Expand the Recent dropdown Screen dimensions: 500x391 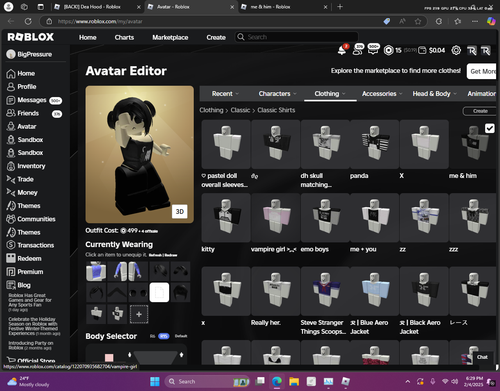(225, 94)
